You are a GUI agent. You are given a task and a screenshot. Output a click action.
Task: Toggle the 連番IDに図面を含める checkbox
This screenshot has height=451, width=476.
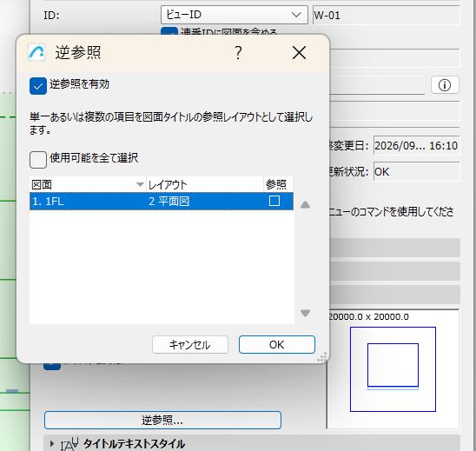[169, 31]
